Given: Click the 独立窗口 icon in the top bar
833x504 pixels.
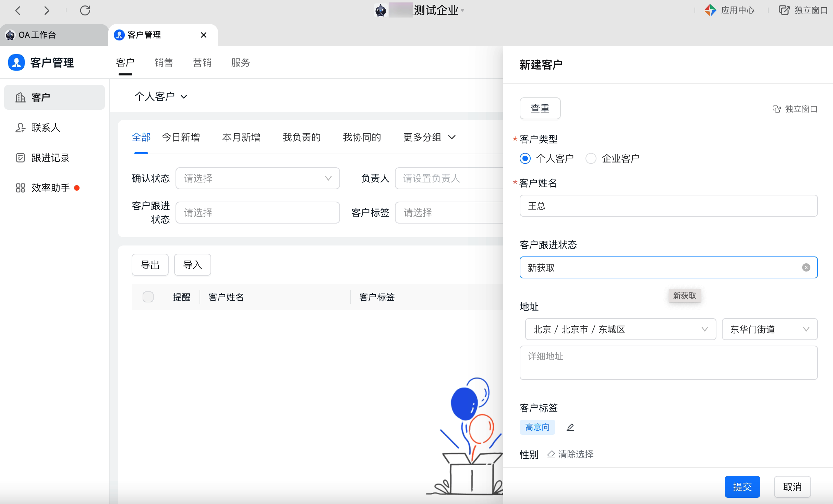Looking at the screenshot, I should click(x=784, y=10).
